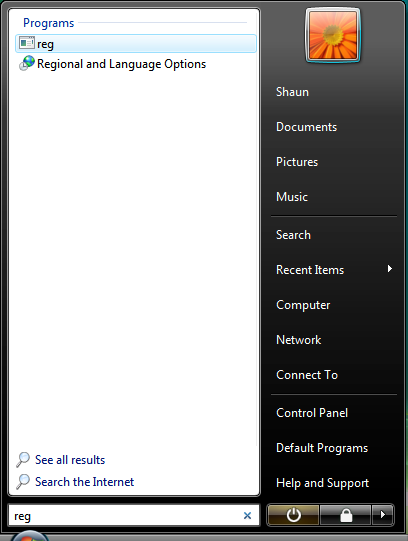
Task: Click the user account flower picture
Action: coord(333,35)
